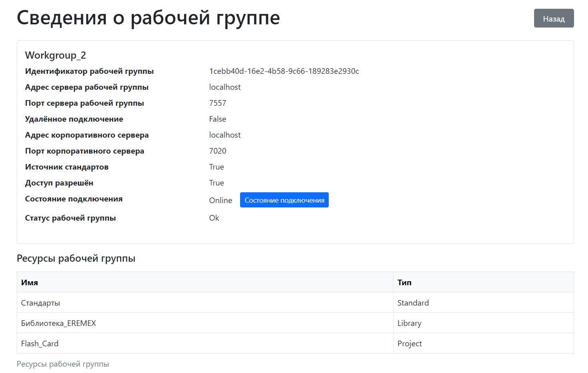588x373 pixels.
Task: Open the Flash_Card project resource
Action: click(x=40, y=343)
